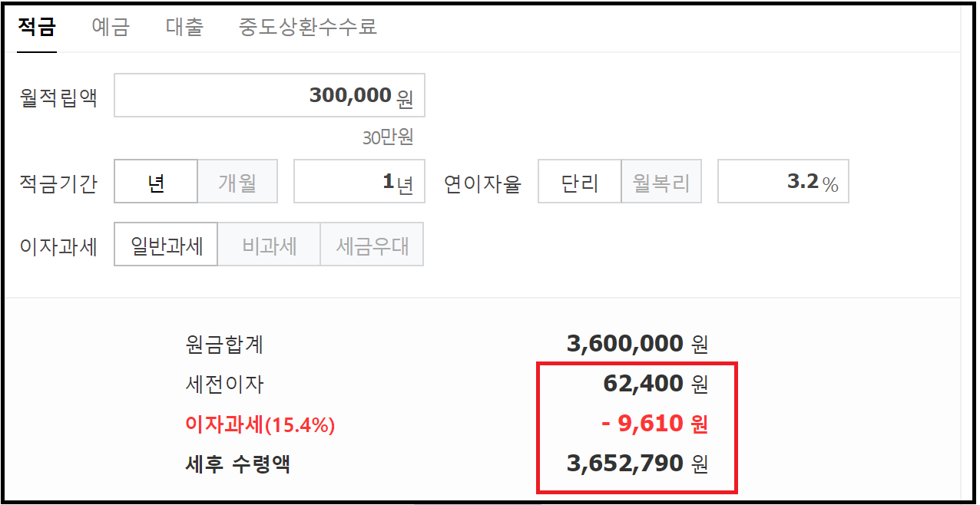Image resolution: width=980 pixels, height=505 pixels.
Task: Click the 연이자율 label
Action: click(483, 181)
